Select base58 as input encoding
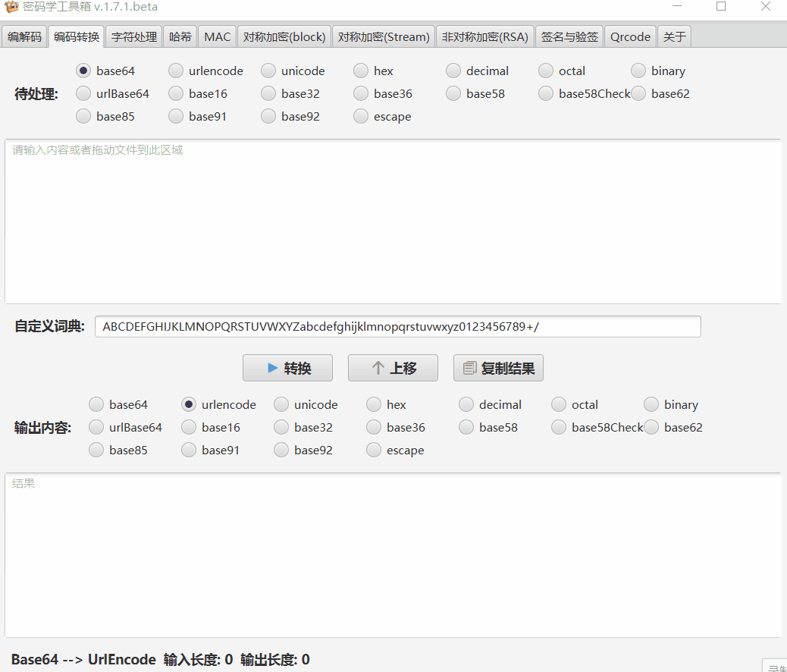Screen dimensions: 787x672 (x=453, y=93)
